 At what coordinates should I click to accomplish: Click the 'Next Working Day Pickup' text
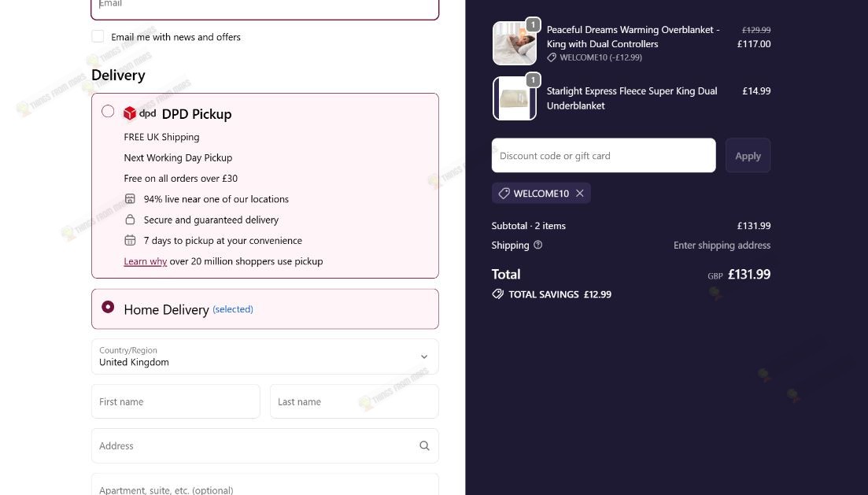(179, 158)
